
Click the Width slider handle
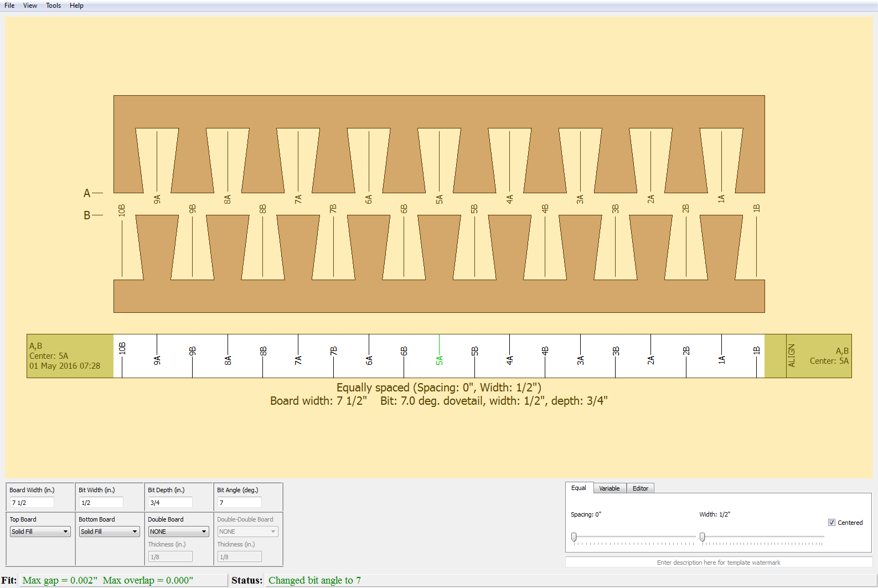(x=703, y=537)
